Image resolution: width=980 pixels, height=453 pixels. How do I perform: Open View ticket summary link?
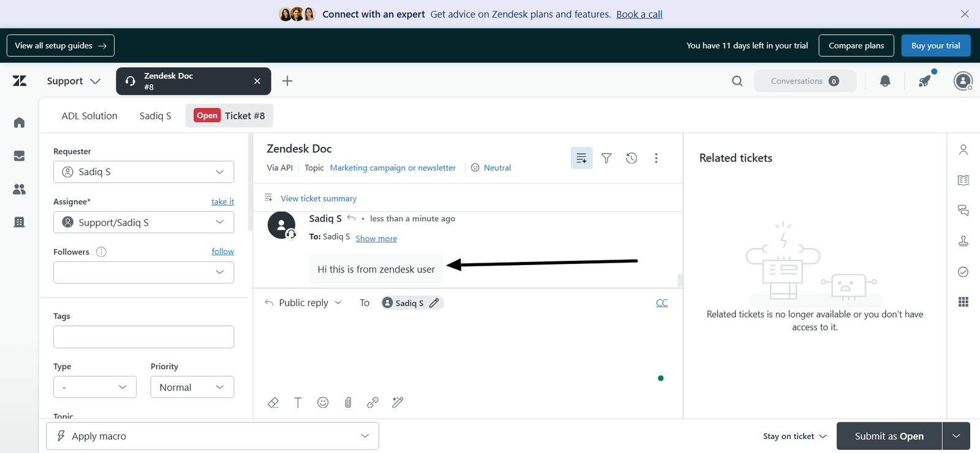[318, 198]
